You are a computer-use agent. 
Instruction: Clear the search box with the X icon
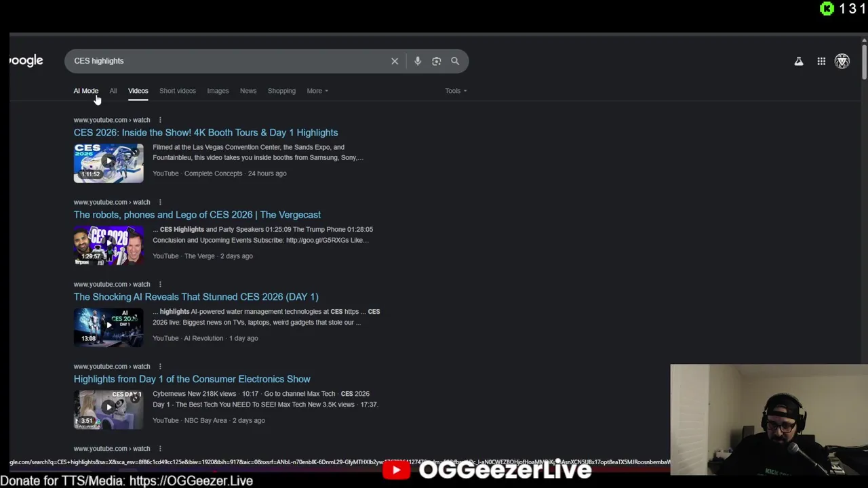point(395,61)
